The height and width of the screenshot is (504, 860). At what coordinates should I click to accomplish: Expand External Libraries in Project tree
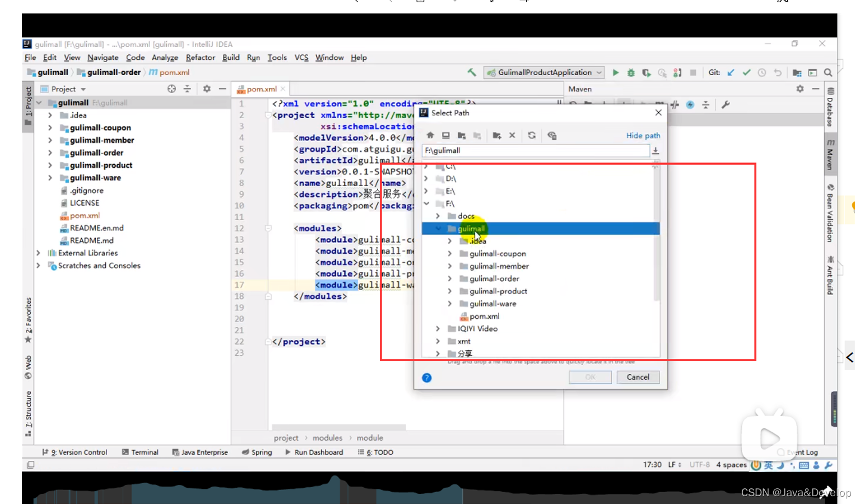38,253
